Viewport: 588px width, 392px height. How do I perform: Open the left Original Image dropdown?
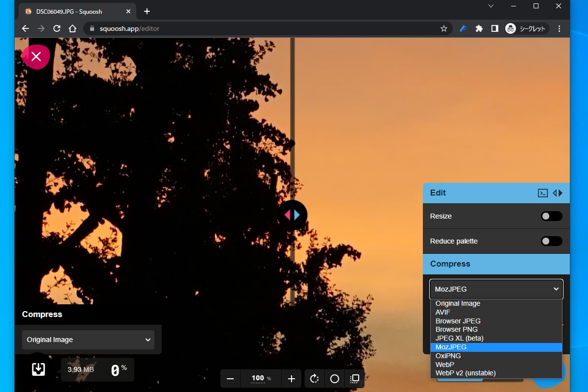[x=88, y=340]
